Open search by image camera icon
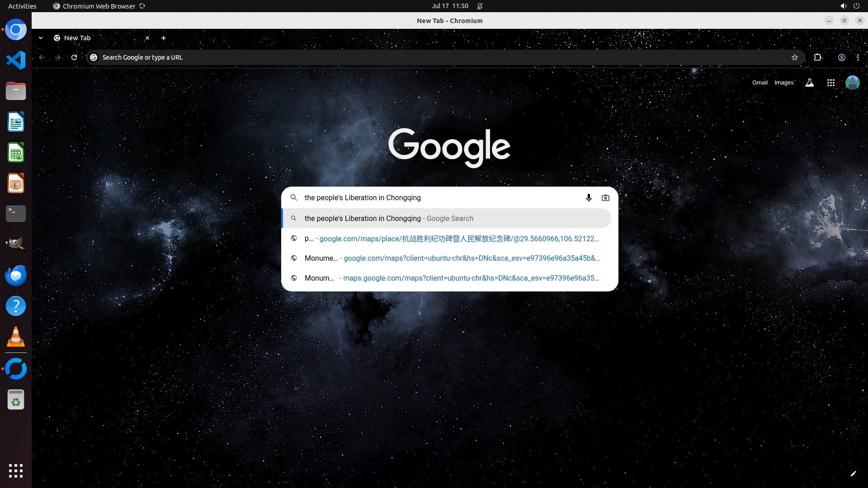 pyautogui.click(x=605, y=198)
